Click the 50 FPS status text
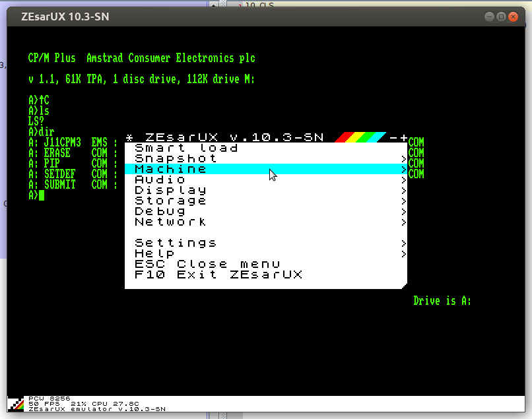This screenshot has width=532, height=419. point(44,404)
